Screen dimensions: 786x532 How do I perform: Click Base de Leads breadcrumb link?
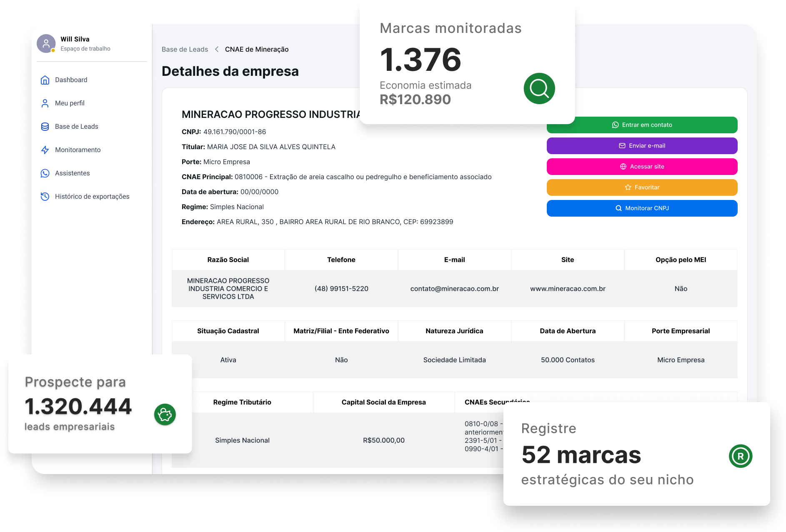pos(185,49)
